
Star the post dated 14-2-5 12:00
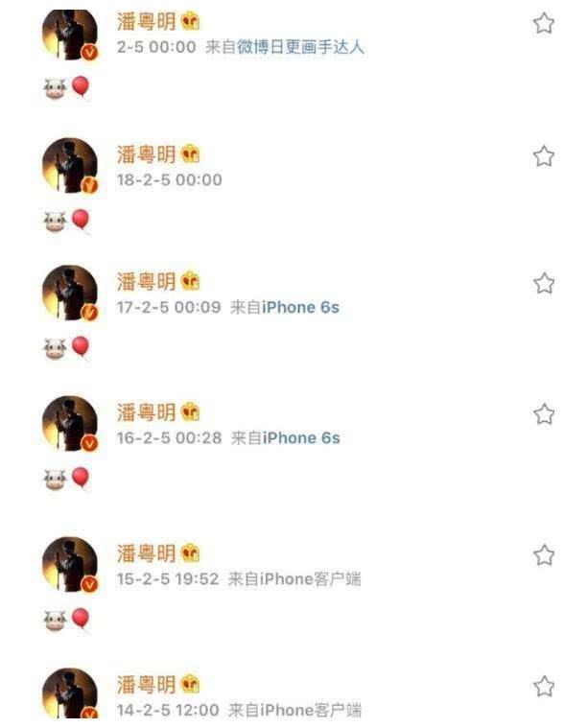point(543,686)
